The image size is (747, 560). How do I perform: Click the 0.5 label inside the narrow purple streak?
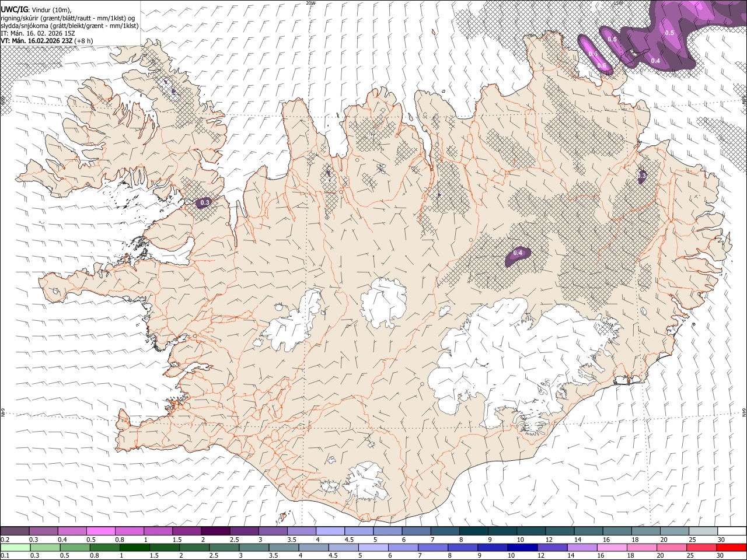click(612, 39)
